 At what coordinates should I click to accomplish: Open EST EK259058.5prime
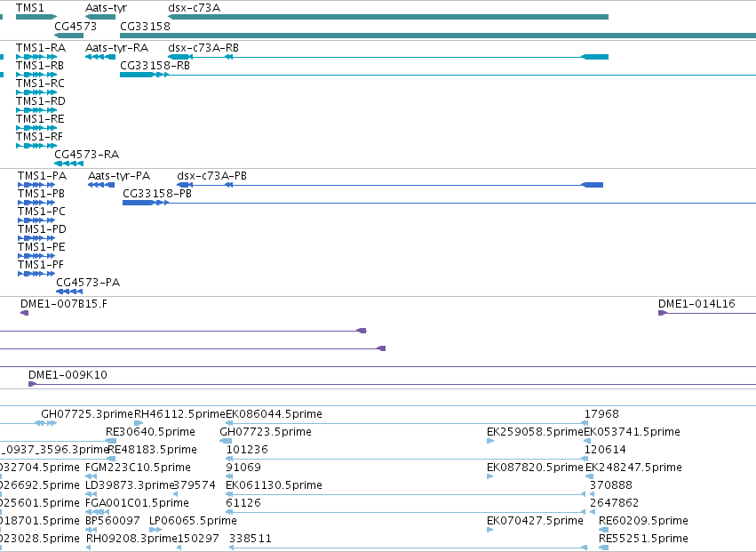(535, 432)
